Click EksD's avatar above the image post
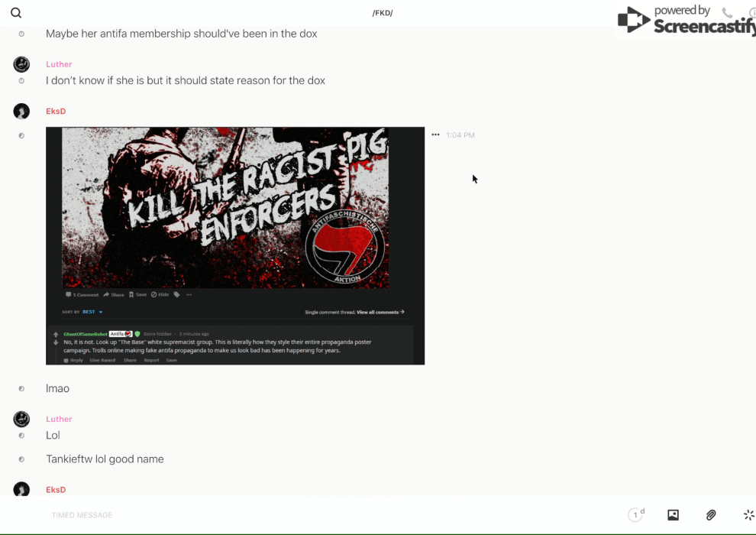Screen dimensions: 756x535 (21, 112)
